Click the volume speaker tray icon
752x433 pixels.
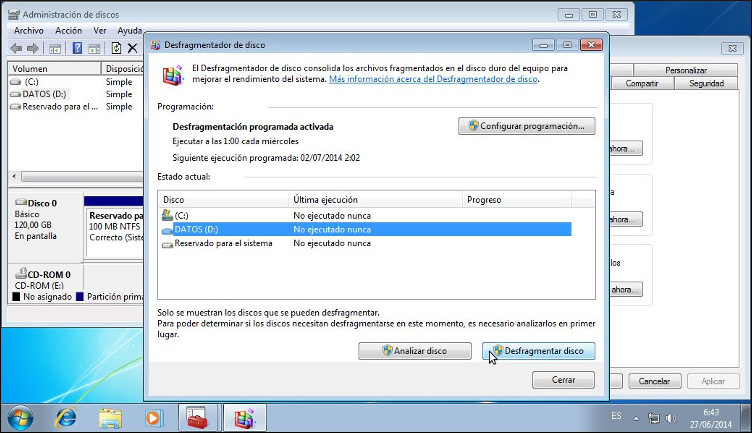click(x=670, y=418)
